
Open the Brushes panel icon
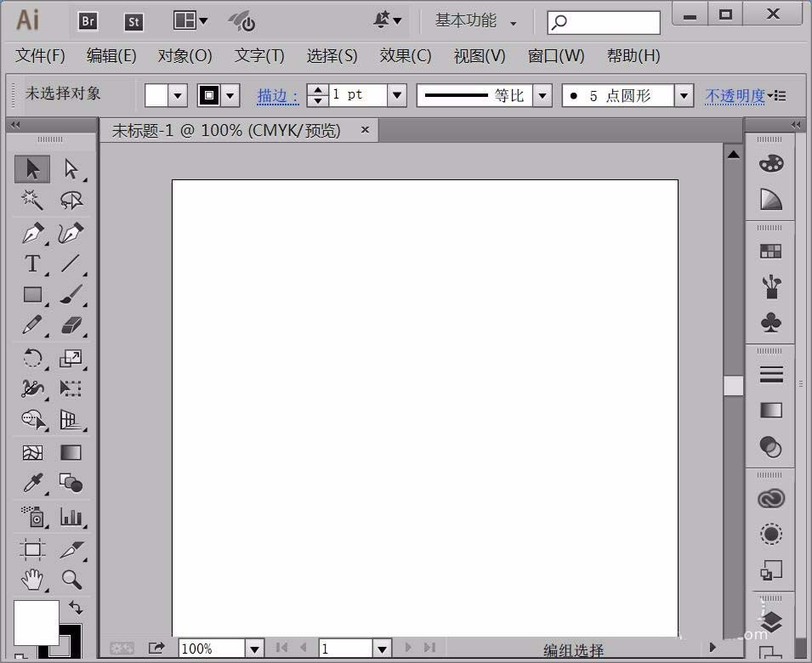tap(771, 286)
